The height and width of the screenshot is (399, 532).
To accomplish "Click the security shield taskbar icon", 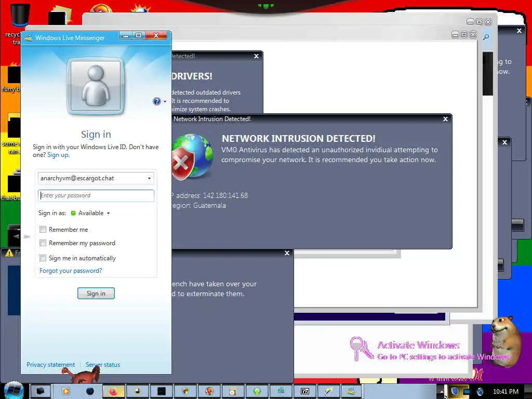I will click(185, 391).
